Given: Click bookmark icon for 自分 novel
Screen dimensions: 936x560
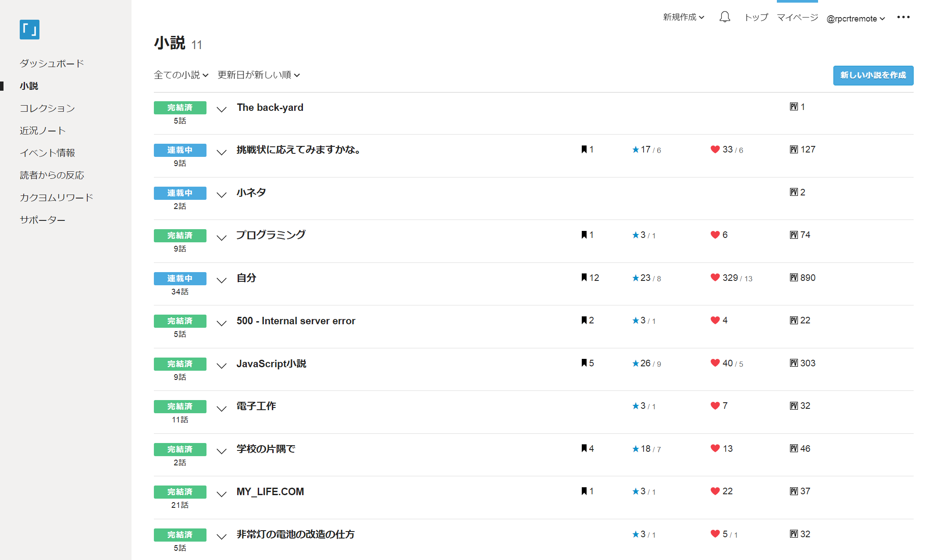Looking at the screenshot, I should pos(584,277).
